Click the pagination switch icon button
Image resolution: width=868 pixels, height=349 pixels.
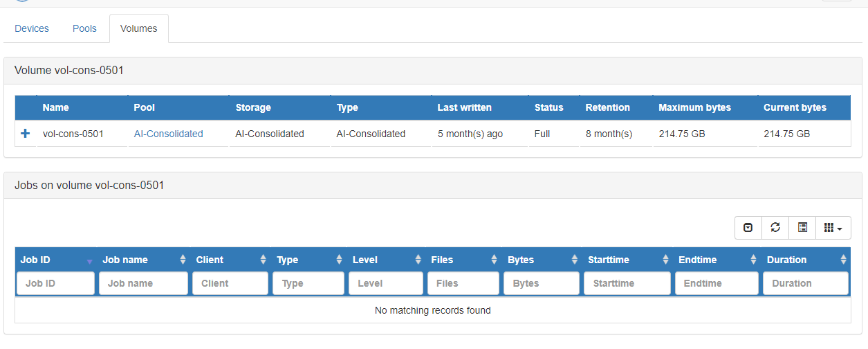pyautogui.click(x=748, y=228)
